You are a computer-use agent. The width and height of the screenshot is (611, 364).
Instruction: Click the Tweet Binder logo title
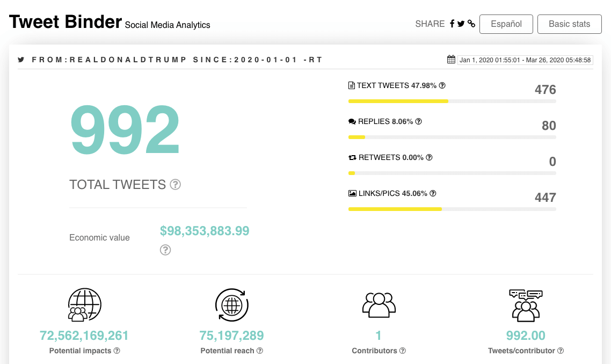tap(66, 22)
